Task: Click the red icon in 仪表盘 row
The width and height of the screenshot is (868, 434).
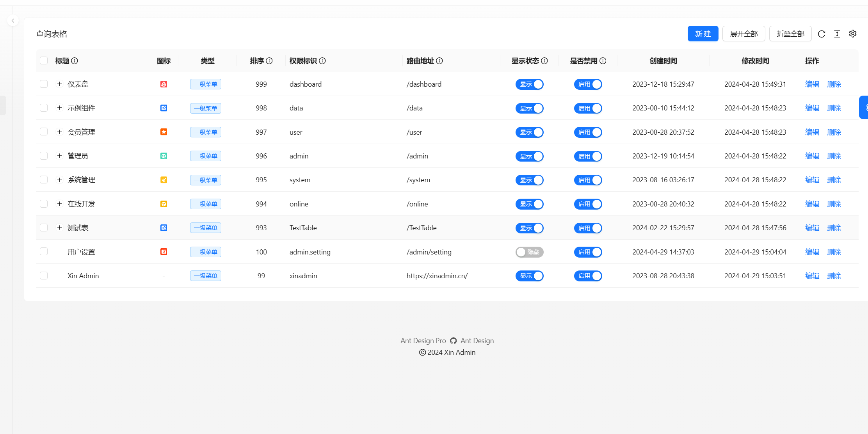Action: [x=164, y=84]
